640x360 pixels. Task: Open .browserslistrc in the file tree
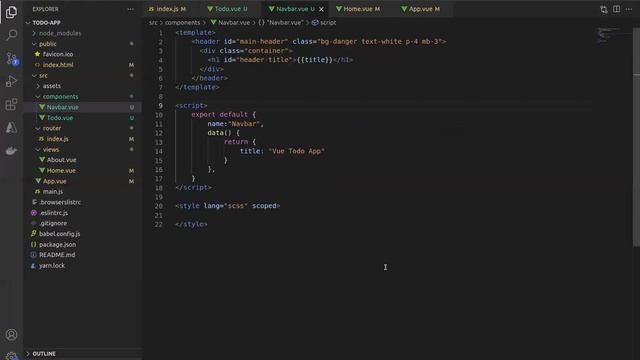(82, 202)
